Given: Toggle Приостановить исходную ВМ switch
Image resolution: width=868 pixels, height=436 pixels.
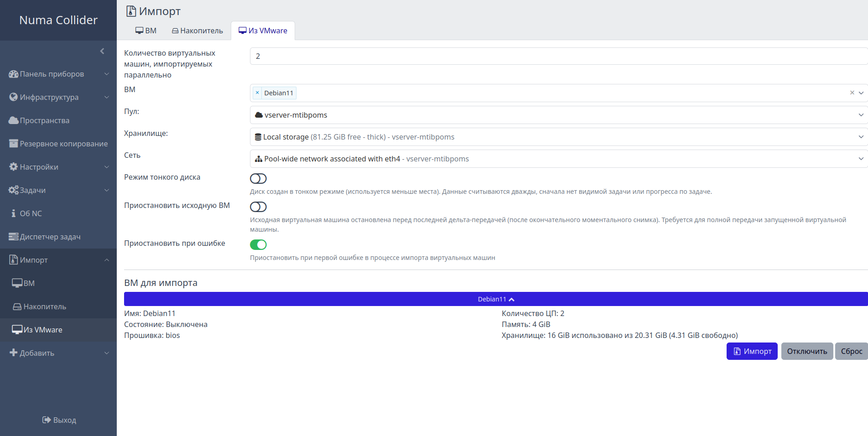Looking at the screenshot, I should [258, 207].
